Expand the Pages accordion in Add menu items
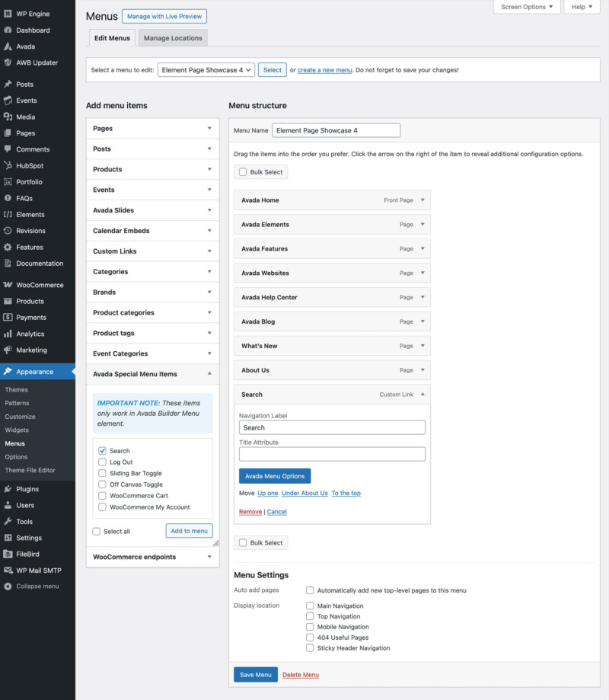 click(152, 127)
